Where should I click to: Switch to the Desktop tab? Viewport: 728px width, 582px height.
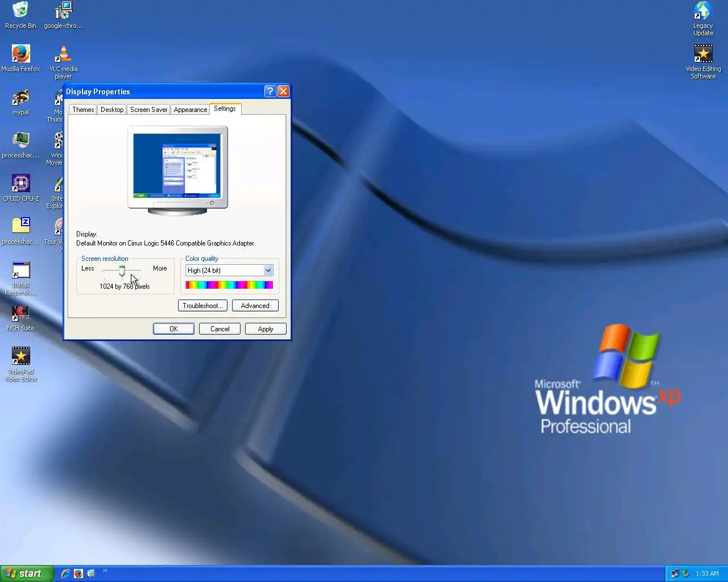112,110
